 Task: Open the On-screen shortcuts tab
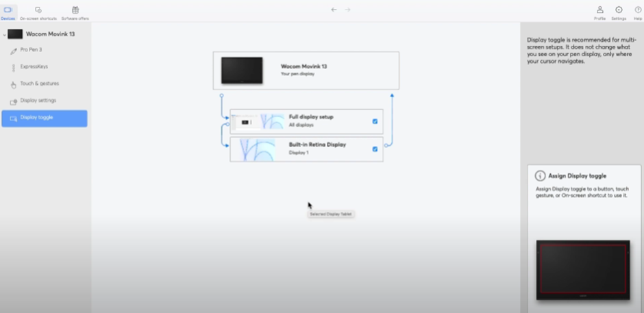(38, 13)
